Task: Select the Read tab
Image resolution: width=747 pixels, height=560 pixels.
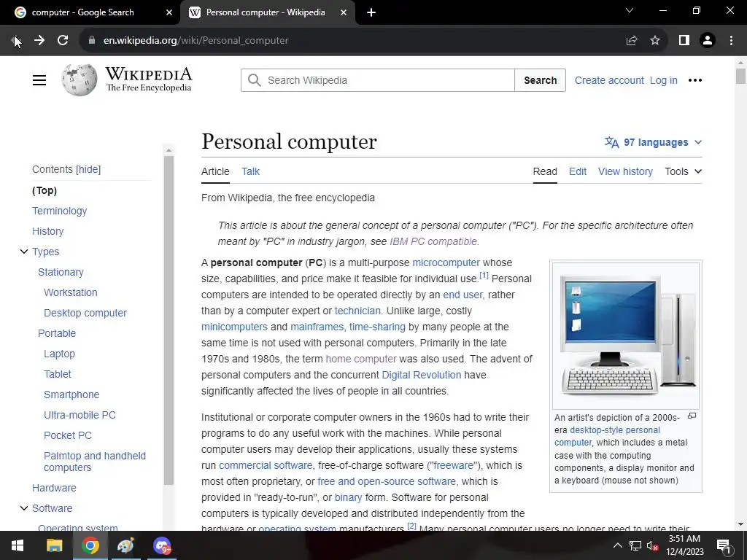Action: point(544,171)
